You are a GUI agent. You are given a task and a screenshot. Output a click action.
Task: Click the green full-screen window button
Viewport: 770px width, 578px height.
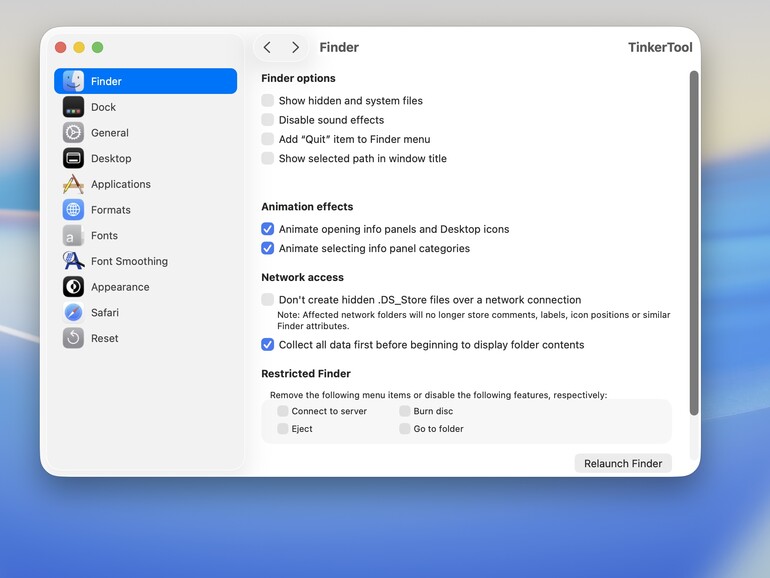pos(98,47)
